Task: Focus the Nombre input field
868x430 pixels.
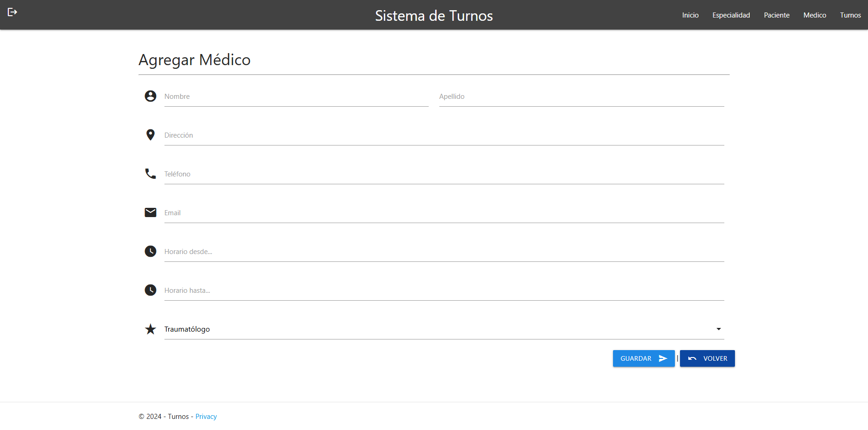Action: click(x=296, y=97)
